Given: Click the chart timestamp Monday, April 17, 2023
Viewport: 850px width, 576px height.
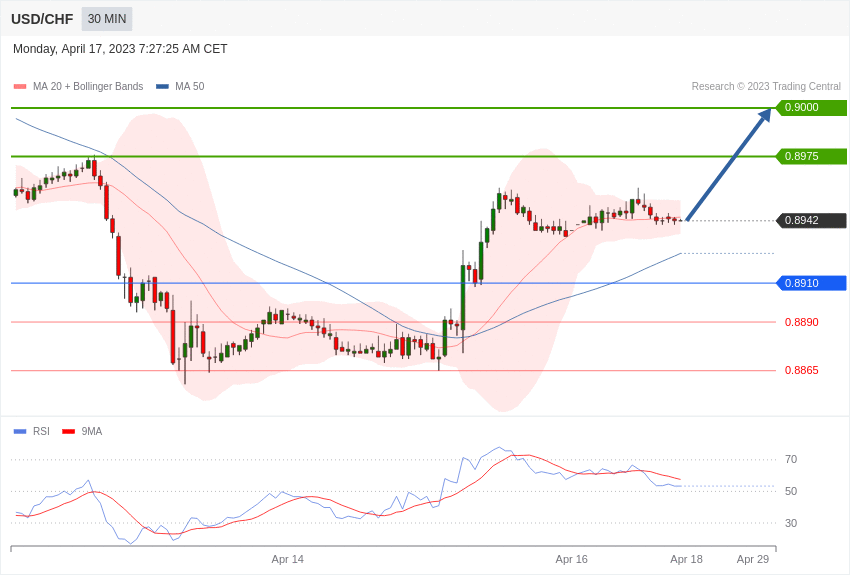Looking at the screenshot, I should click(x=120, y=49).
